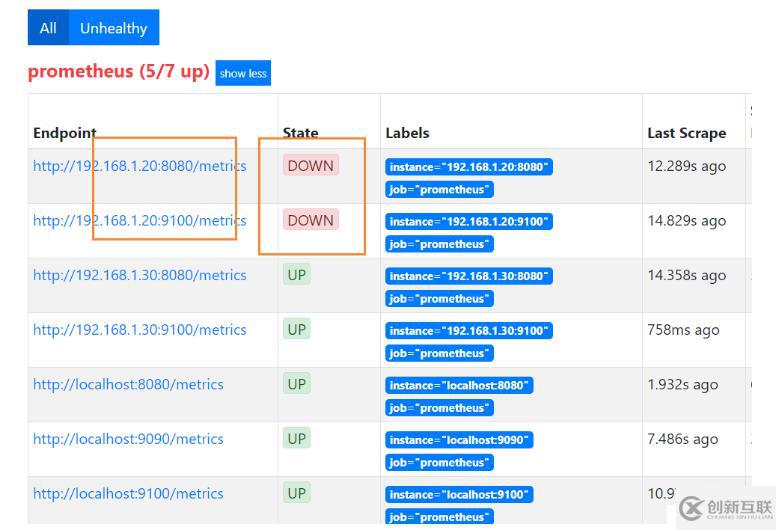Click the State column header
Image resolution: width=776 pixels, height=530 pixels.
click(300, 133)
